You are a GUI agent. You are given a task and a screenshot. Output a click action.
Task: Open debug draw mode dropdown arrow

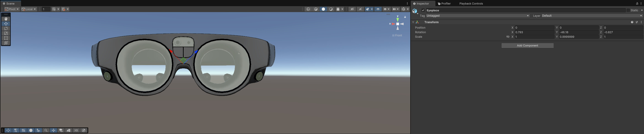click(343, 9)
